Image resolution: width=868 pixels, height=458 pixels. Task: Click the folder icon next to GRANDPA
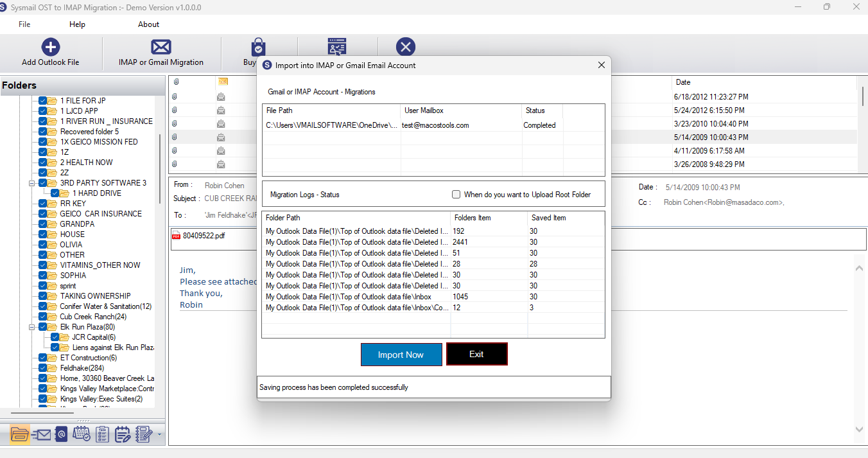pyautogui.click(x=53, y=224)
